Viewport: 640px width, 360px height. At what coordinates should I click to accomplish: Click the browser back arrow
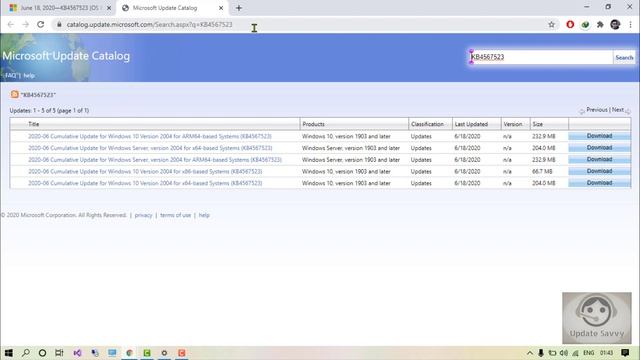tap(11, 24)
